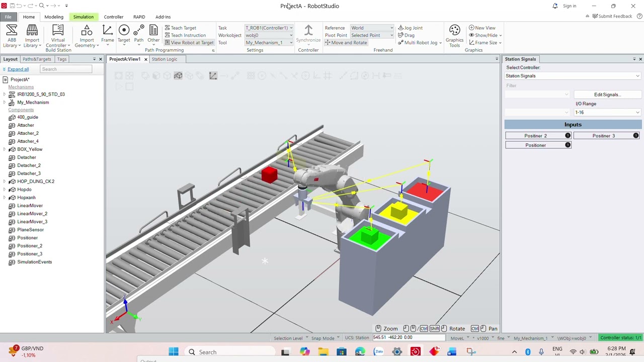Open the Station Logic tab
Image resolution: width=644 pixels, height=362 pixels.
coord(165,59)
